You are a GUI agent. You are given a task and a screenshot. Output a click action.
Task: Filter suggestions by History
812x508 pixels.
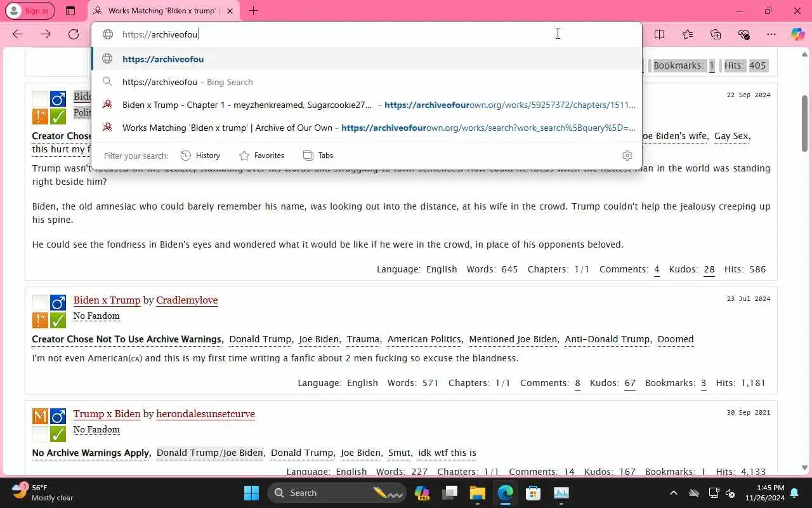tap(200, 156)
